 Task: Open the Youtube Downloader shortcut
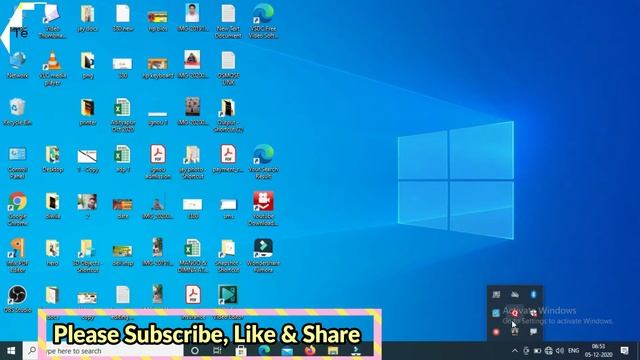[263, 209]
